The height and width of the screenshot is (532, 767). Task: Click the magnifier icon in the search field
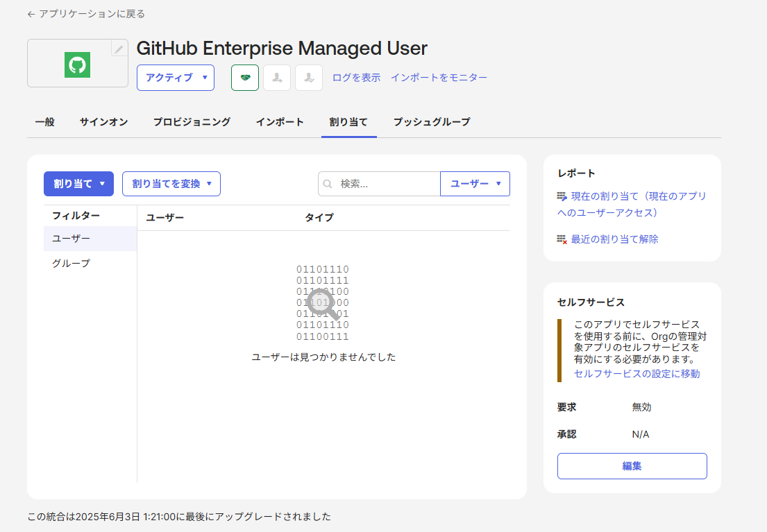[326, 183]
